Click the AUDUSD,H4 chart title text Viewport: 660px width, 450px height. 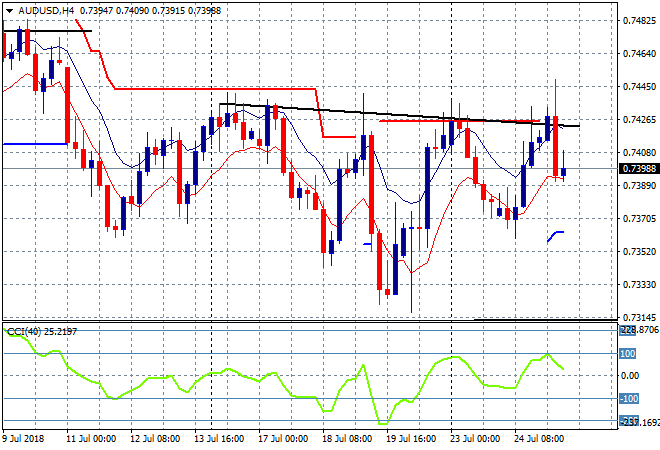[x=46, y=11]
